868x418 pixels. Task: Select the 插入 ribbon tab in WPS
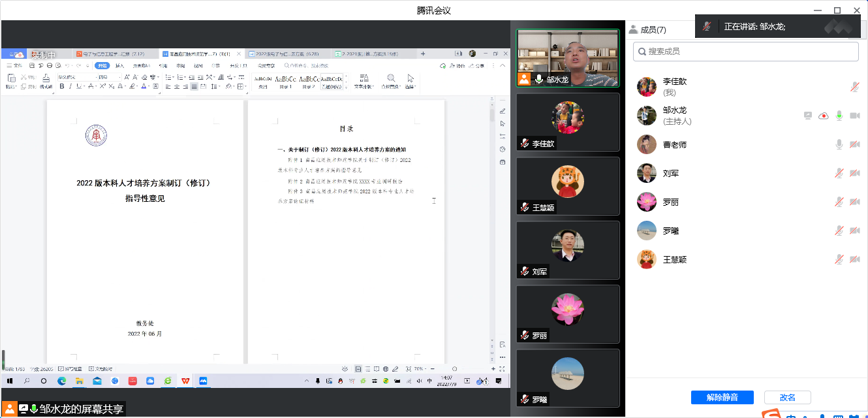click(120, 66)
